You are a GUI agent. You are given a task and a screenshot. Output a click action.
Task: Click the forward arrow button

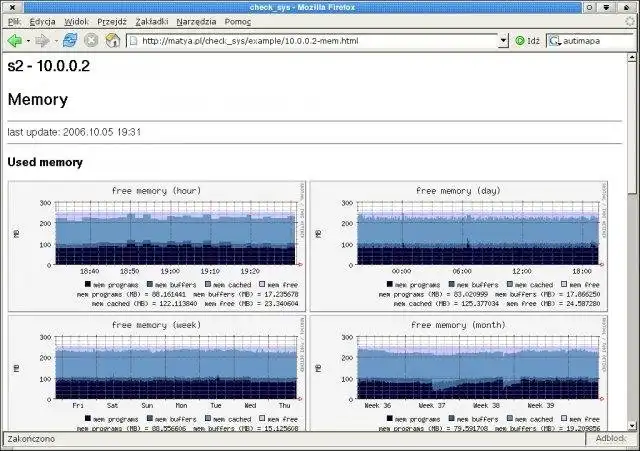42,41
